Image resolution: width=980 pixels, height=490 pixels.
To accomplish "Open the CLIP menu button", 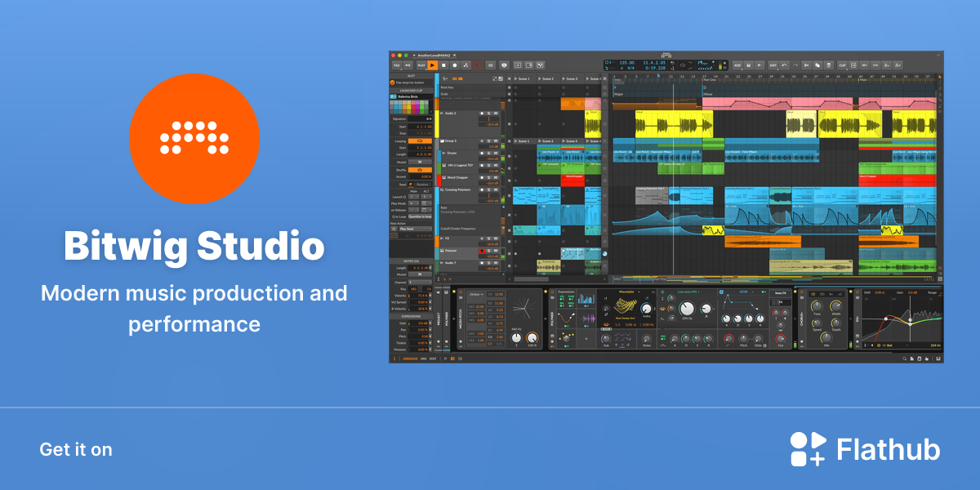I will 842,65.
